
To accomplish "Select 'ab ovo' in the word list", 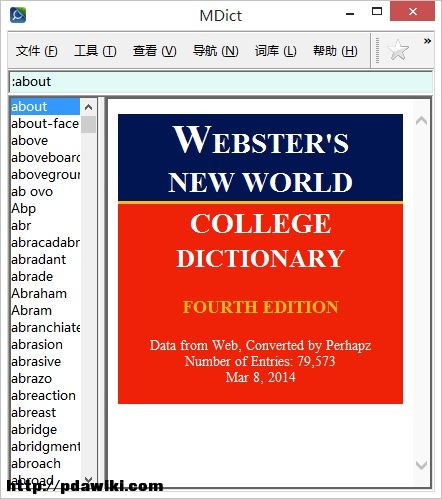I will [45, 192].
